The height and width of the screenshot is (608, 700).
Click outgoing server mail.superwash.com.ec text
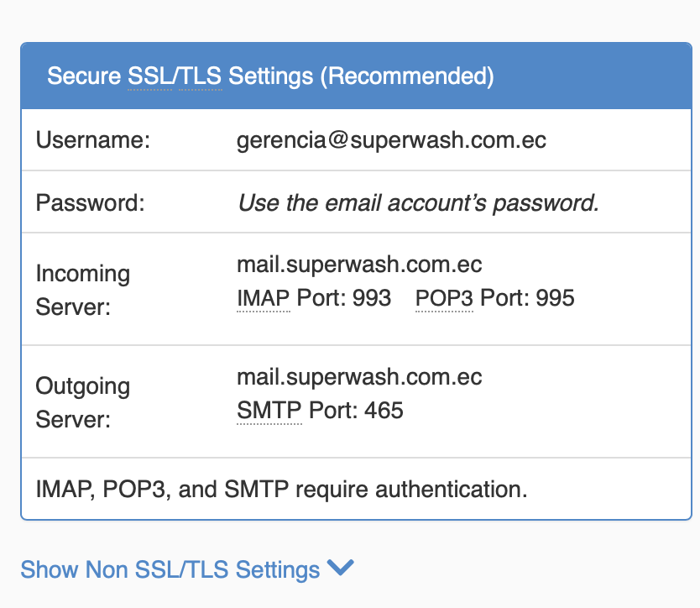pyautogui.click(x=359, y=377)
